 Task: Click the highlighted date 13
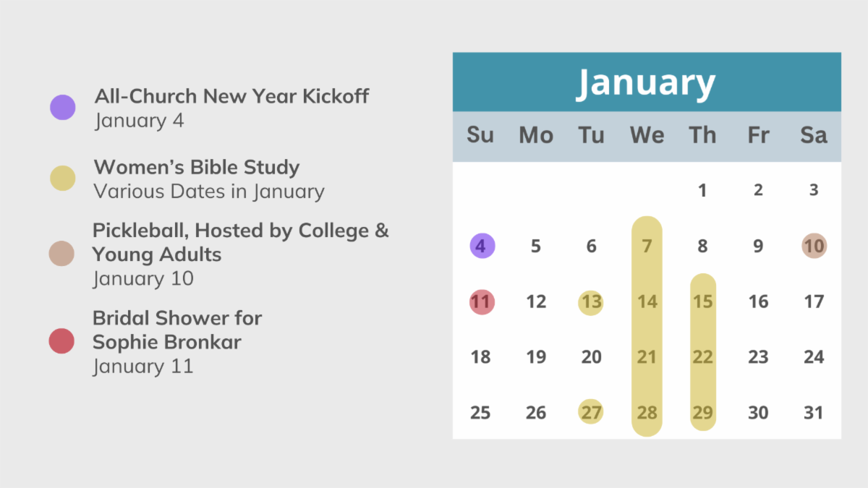point(592,301)
